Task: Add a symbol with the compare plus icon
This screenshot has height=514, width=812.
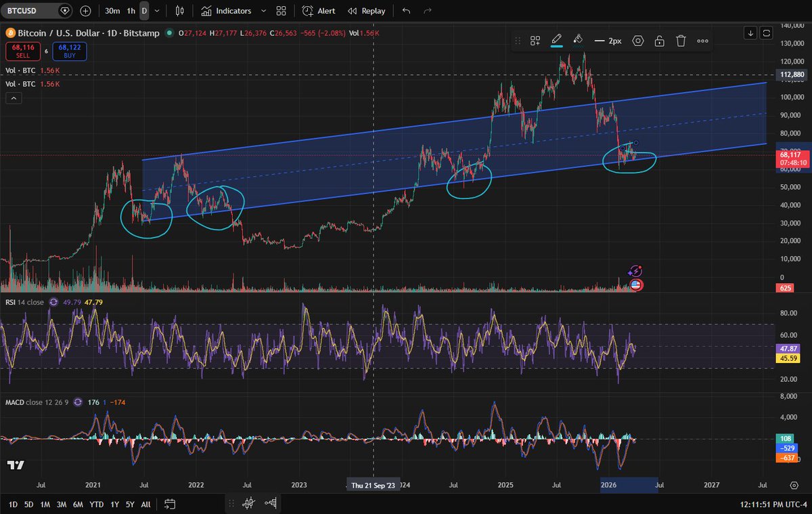Action: 85,11
